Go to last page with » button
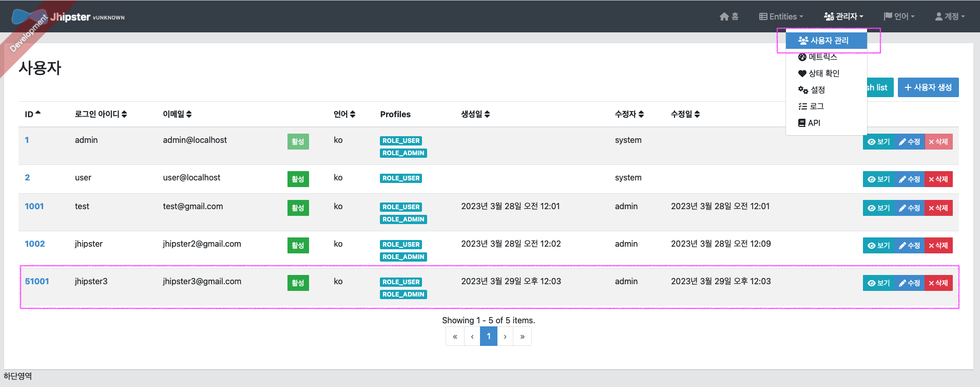This screenshot has width=980, height=387. click(523, 336)
